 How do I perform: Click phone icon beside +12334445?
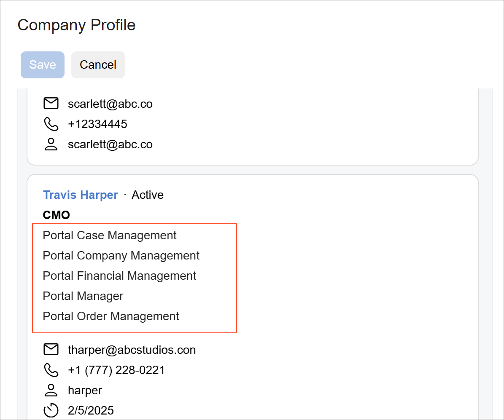click(x=51, y=124)
